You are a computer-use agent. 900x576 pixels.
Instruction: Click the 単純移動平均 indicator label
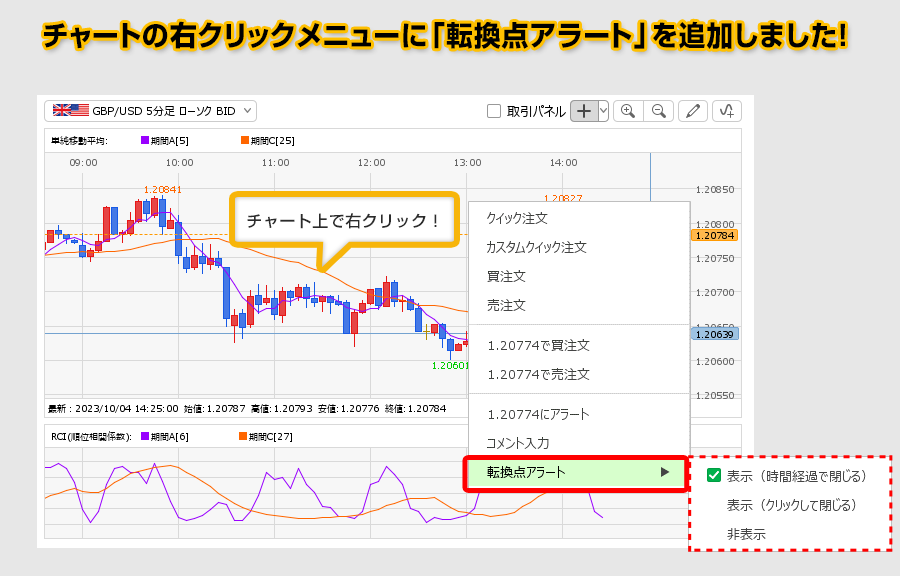[x=79, y=141]
